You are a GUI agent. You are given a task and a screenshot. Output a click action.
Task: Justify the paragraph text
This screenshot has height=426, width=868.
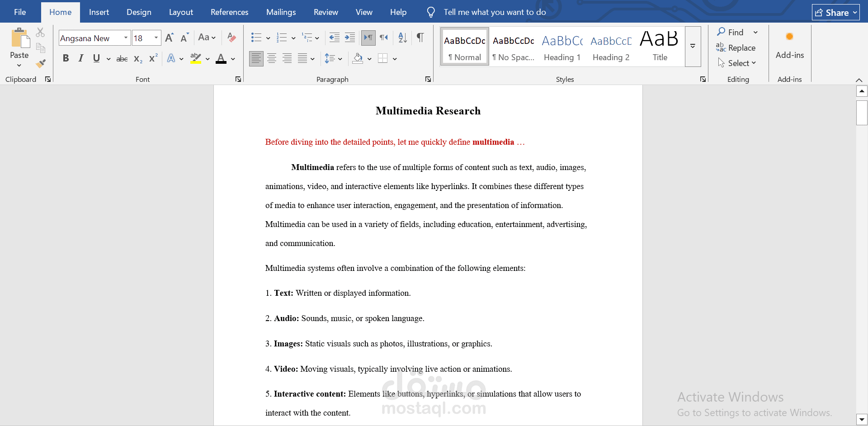click(x=302, y=58)
